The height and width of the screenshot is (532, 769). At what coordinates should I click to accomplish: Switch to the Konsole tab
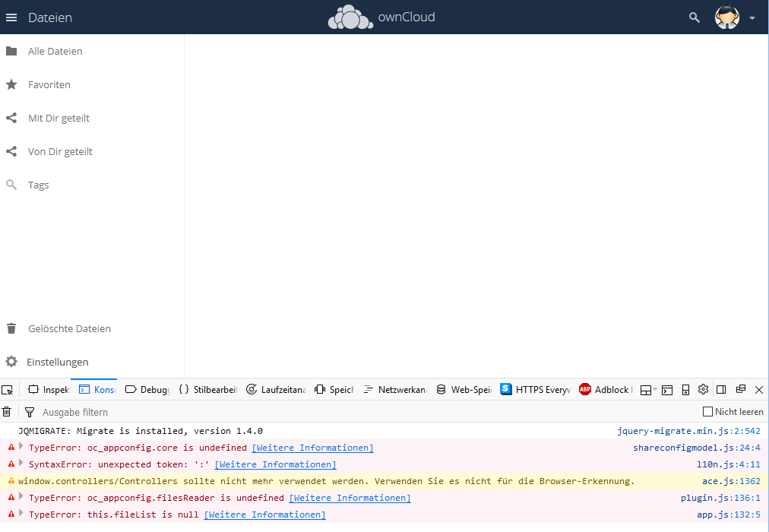[x=96, y=389]
